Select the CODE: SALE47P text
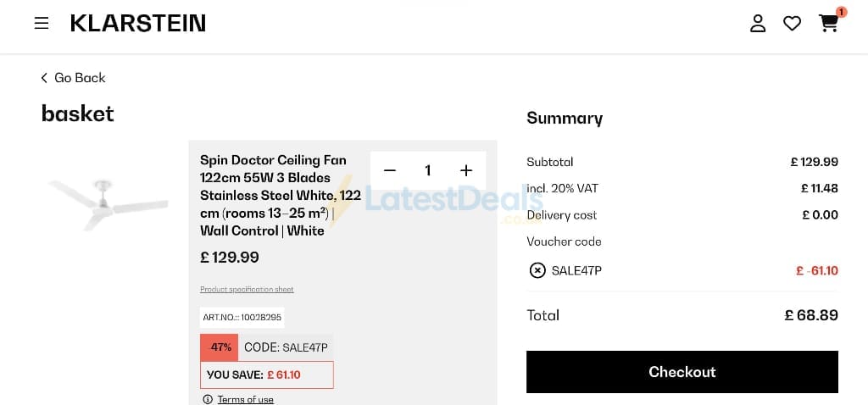The image size is (868, 405). (x=286, y=347)
